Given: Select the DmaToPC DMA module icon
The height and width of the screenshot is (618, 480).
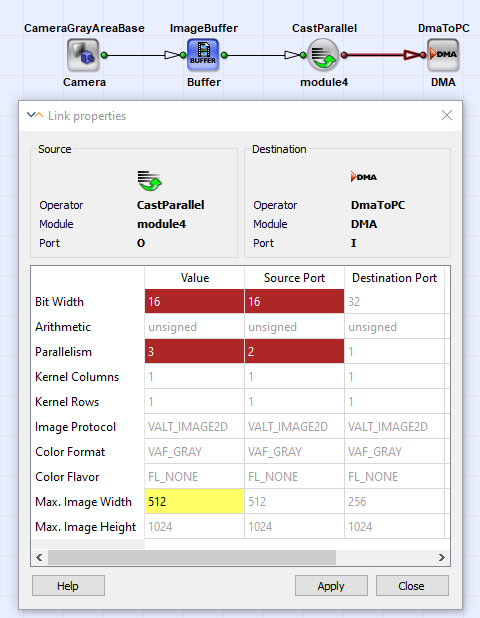Looking at the screenshot, I should (443, 55).
